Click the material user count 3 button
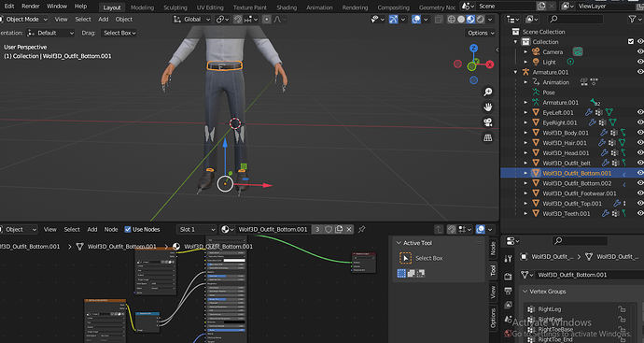The image size is (644, 343). pos(317,229)
